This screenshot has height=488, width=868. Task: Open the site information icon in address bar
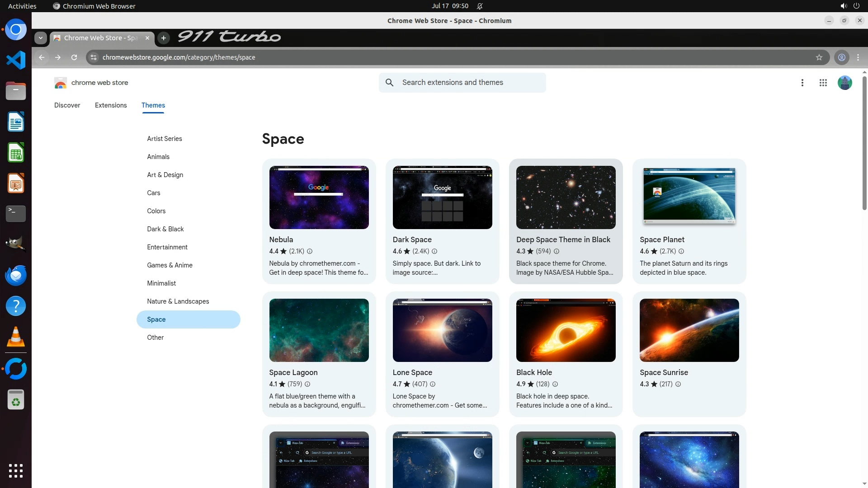[x=94, y=57]
